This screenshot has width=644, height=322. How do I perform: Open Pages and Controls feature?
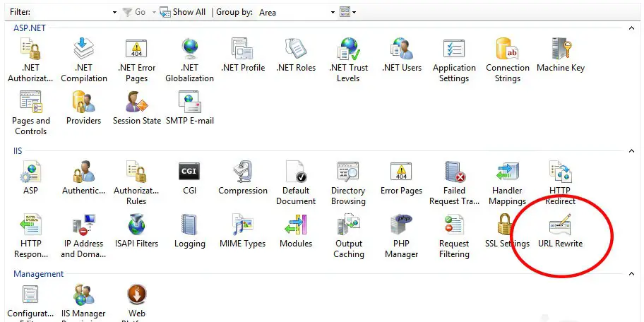tap(30, 113)
